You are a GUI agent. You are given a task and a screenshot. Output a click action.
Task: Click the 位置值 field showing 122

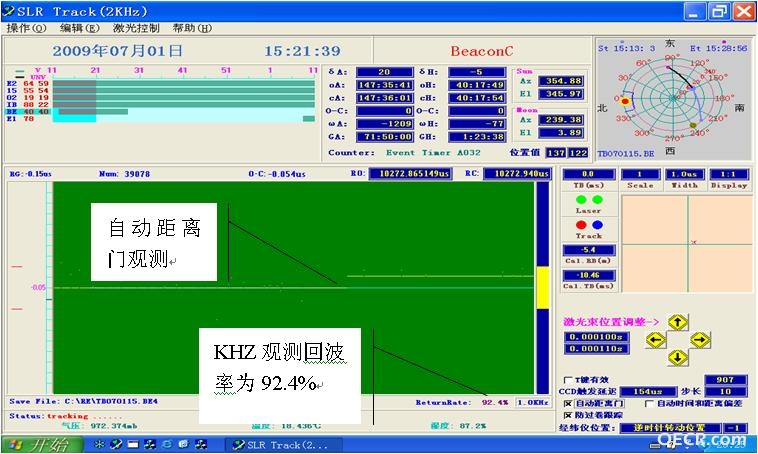578,153
